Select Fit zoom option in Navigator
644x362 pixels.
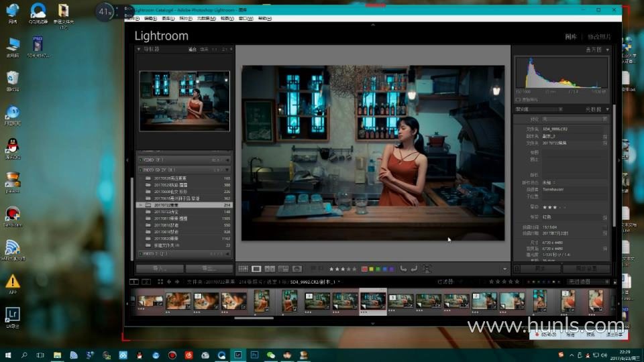[x=193, y=50]
